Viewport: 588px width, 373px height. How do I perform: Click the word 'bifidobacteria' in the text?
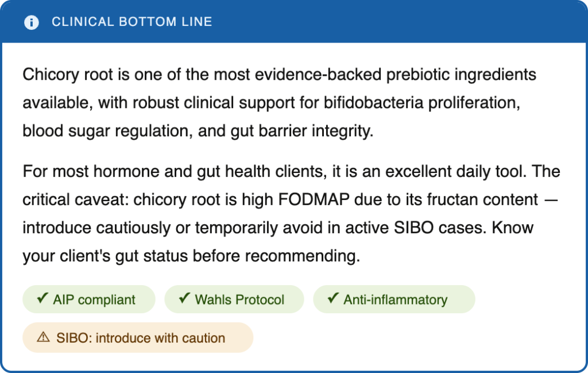(x=366, y=103)
